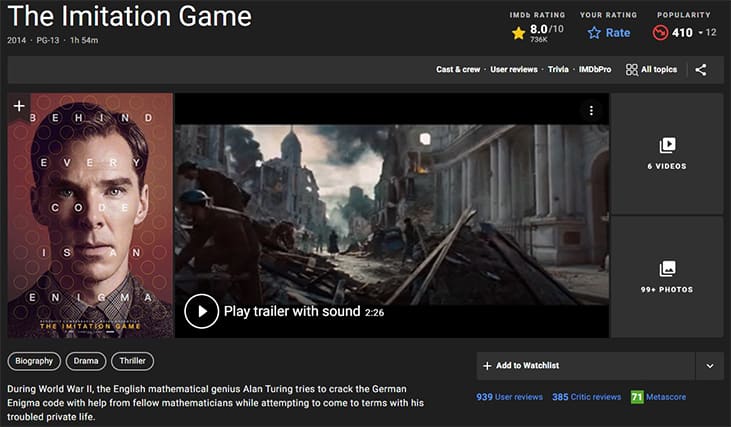
Task: Click the plot summary about Alan Turing
Action: click(x=215, y=403)
